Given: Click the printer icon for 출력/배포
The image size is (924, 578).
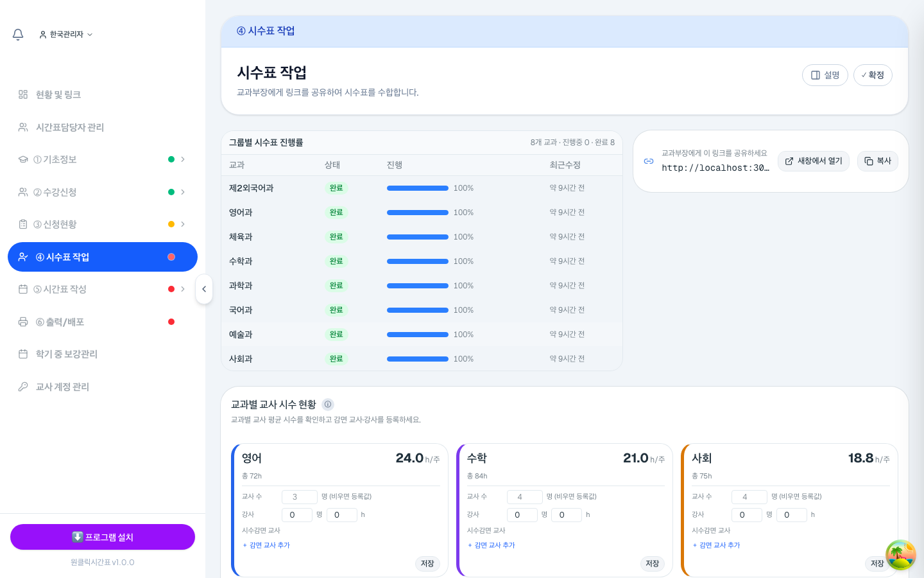Looking at the screenshot, I should 23,322.
